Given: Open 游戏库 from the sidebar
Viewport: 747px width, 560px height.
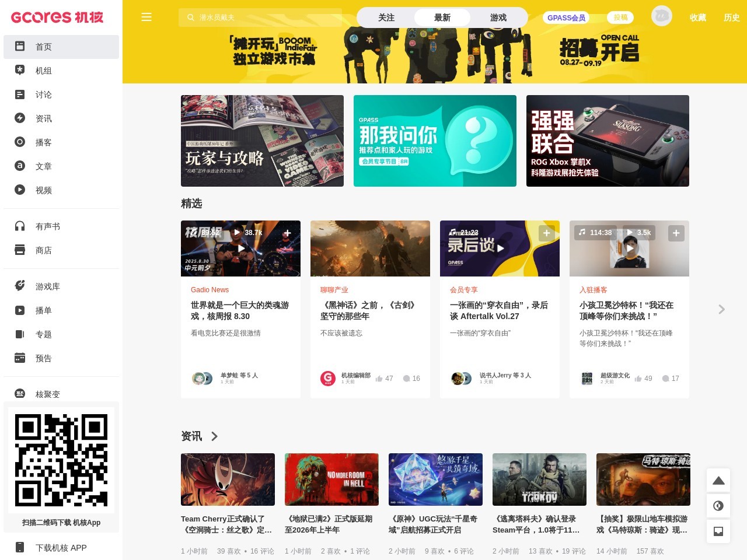Looking at the screenshot, I should point(61,286).
